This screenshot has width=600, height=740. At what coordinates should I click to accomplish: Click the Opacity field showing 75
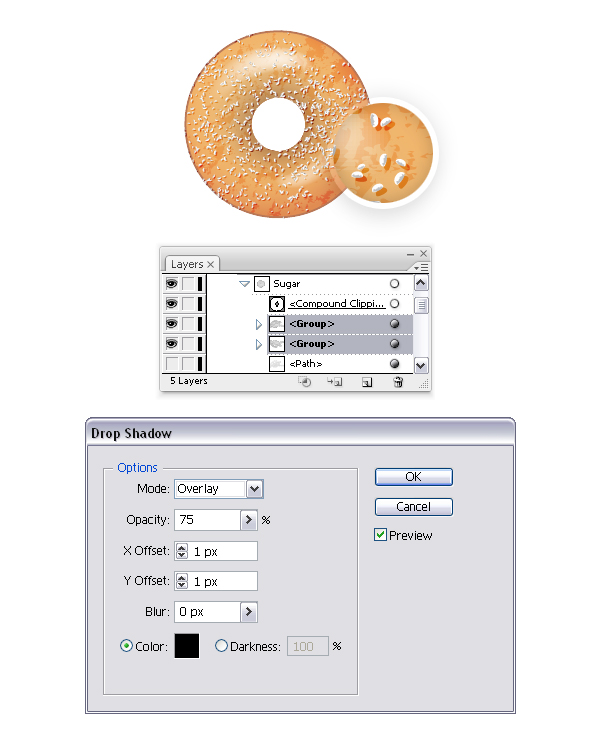[x=208, y=520]
